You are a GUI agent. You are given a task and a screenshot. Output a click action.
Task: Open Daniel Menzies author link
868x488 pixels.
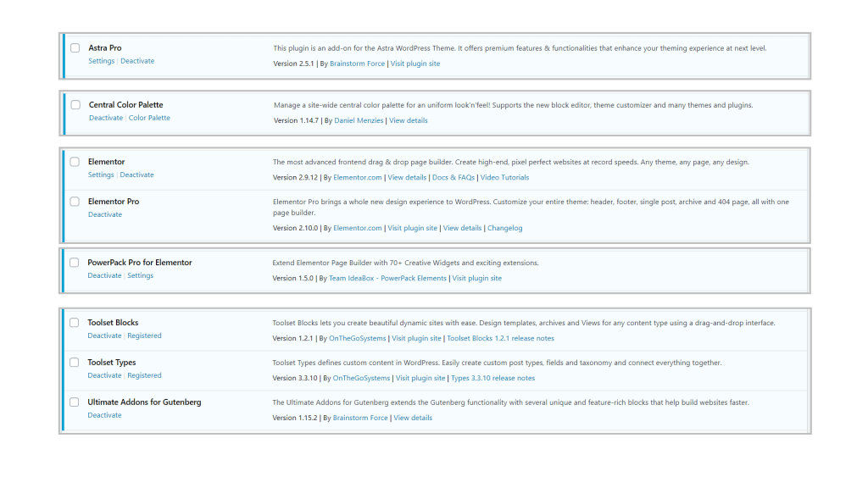click(x=359, y=120)
